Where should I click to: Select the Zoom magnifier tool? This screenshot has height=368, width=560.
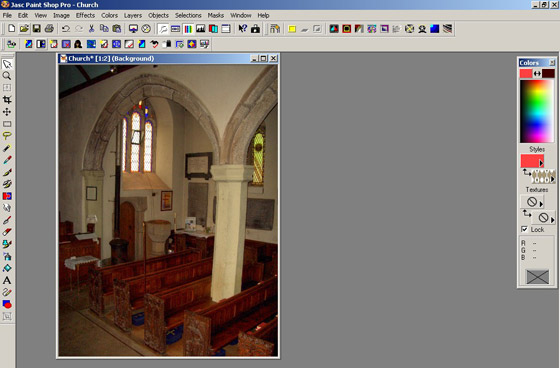pyautogui.click(x=7, y=76)
